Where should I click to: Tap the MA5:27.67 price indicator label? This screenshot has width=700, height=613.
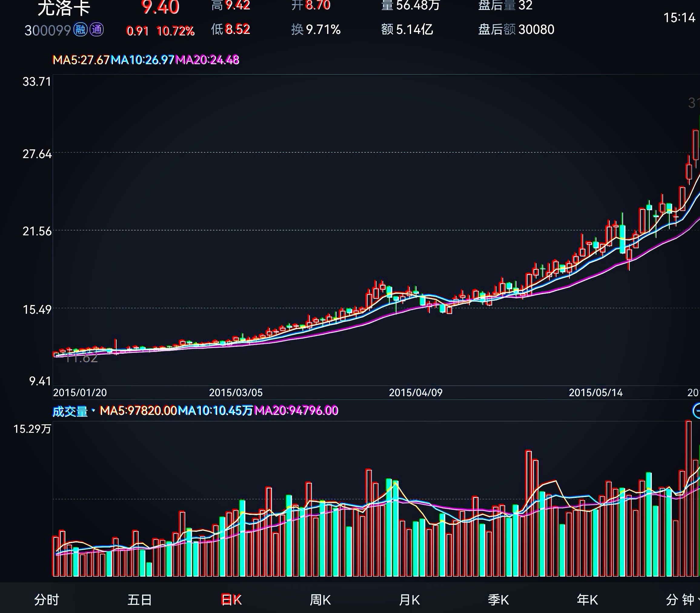tap(81, 60)
